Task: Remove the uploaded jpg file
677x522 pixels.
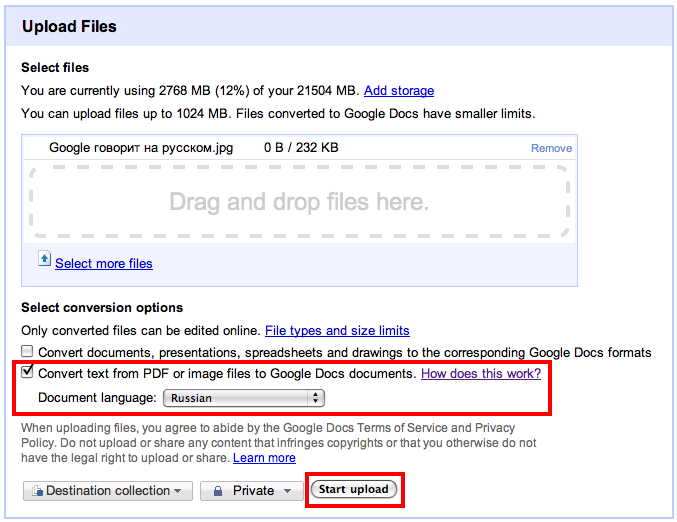Action: click(x=551, y=148)
